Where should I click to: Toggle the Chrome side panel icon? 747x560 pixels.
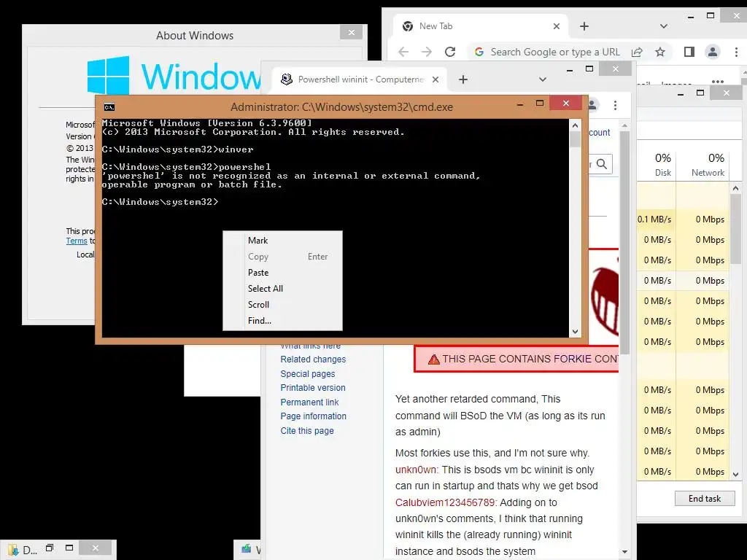click(x=689, y=52)
